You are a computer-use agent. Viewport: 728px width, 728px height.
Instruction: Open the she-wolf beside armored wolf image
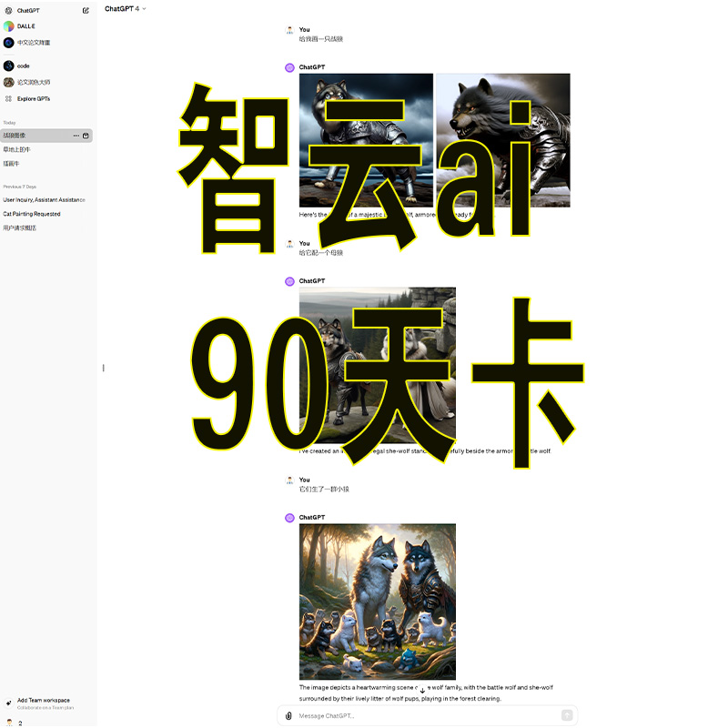(x=378, y=366)
